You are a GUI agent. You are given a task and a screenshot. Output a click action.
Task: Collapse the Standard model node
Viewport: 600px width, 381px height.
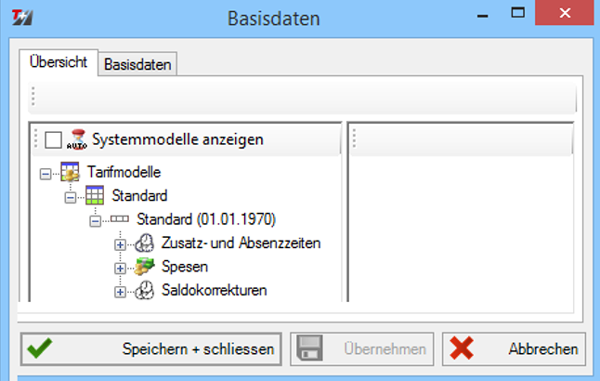pos(70,198)
